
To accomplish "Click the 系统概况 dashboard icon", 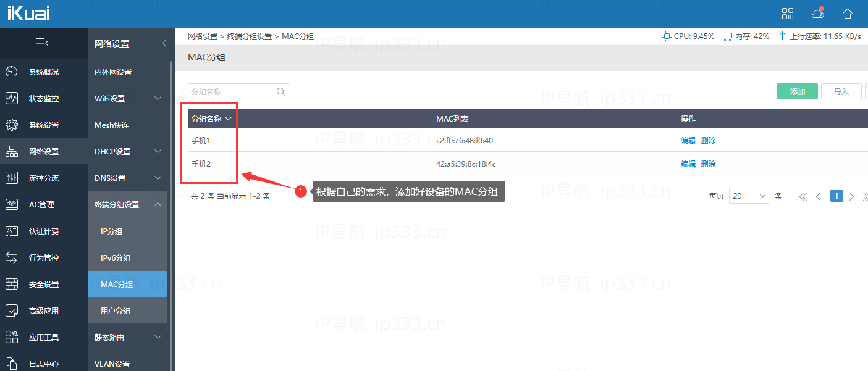I will coord(12,72).
